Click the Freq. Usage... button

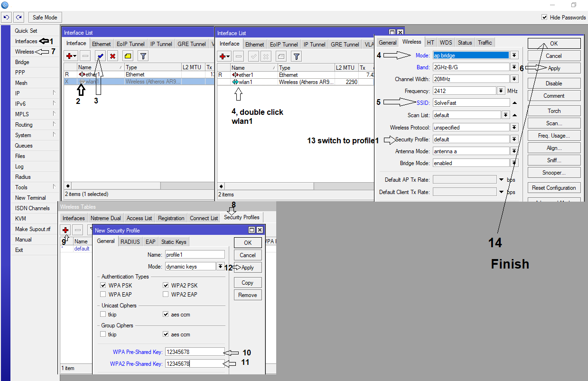554,136
